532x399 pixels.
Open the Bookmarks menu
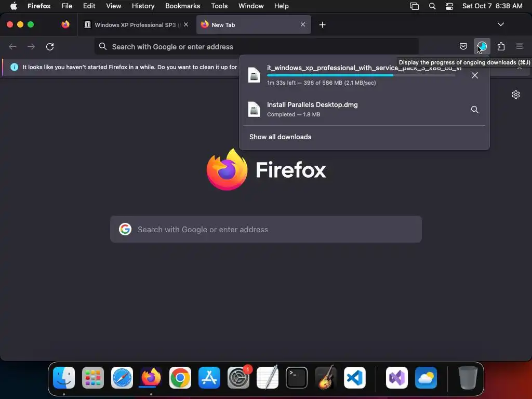(182, 6)
